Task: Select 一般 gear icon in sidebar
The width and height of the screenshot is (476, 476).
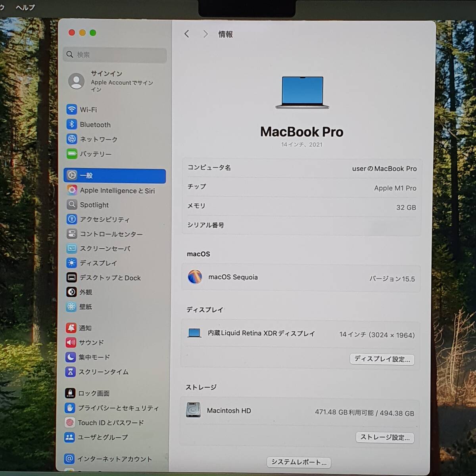Action: 72,175
